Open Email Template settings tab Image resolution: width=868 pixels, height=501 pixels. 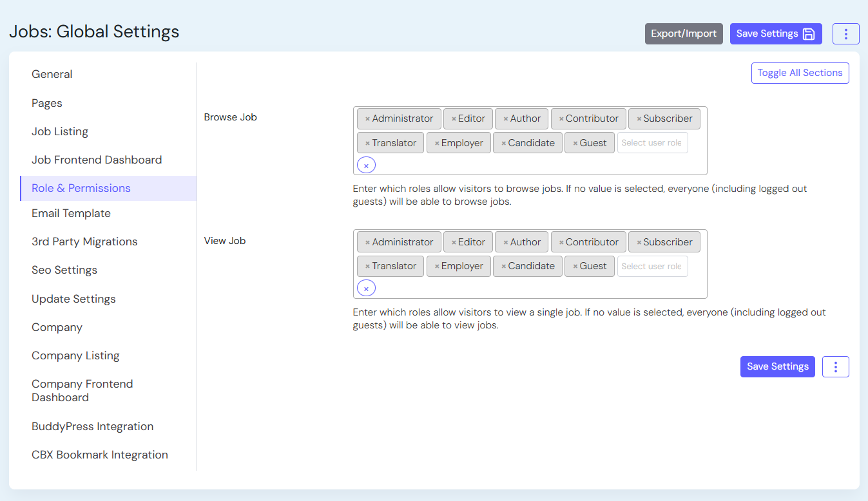(71, 213)
